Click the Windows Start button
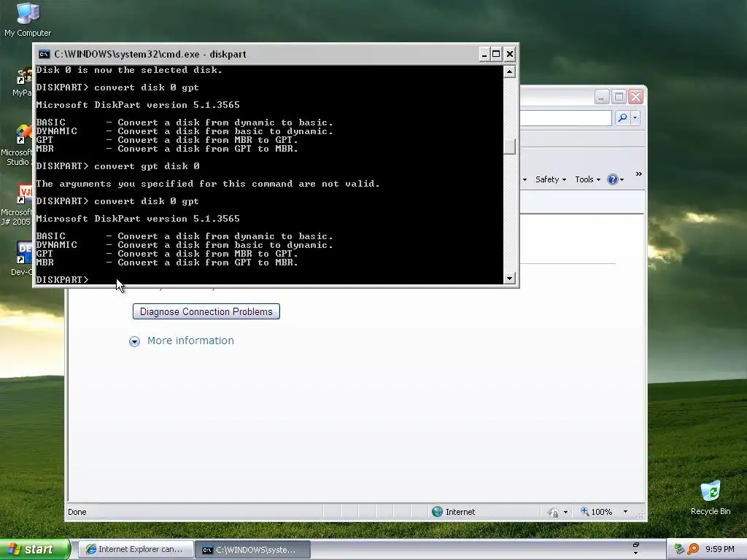Screen dimensions: 747x560 [35, 550]
